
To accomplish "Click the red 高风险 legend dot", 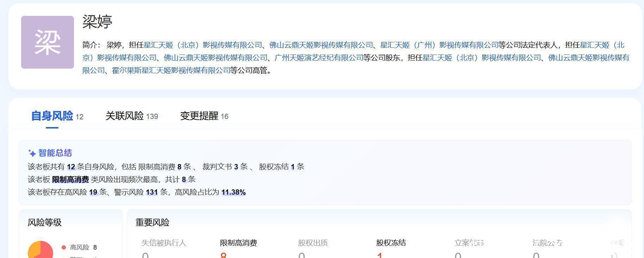I will pos(64,247).
